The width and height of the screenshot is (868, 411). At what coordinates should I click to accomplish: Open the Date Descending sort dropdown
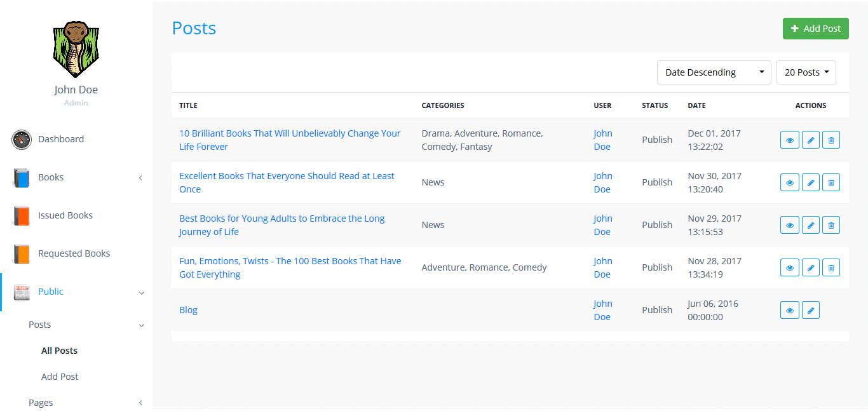point(714,72)
